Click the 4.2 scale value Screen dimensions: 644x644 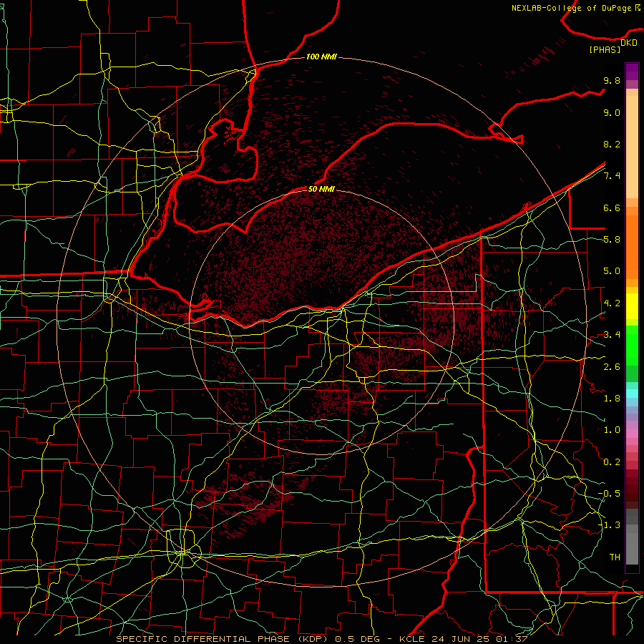(612, 303)
